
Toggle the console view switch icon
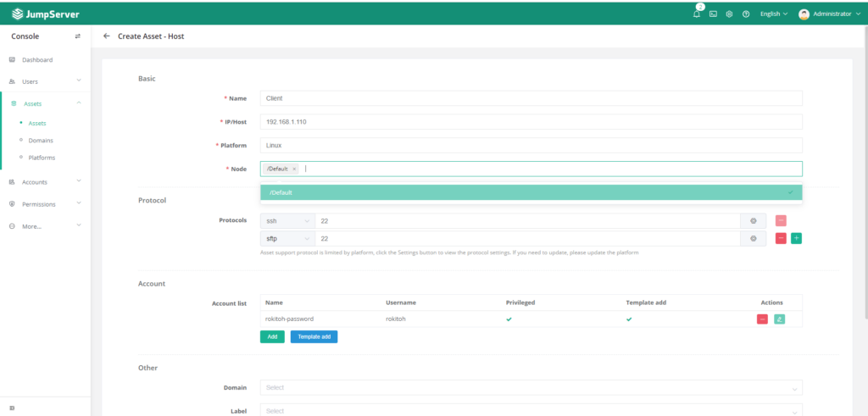78,36
